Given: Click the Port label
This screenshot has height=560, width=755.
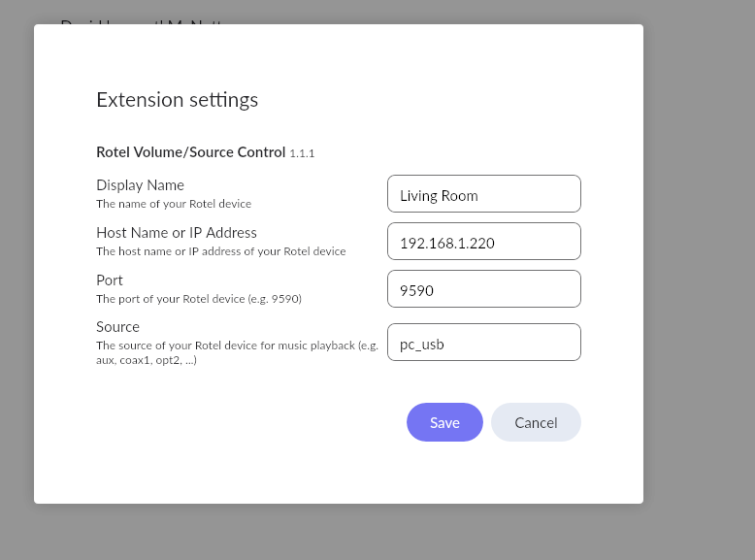Looking at the screenshot, I should pyautogui.click(x=110, y=280).
